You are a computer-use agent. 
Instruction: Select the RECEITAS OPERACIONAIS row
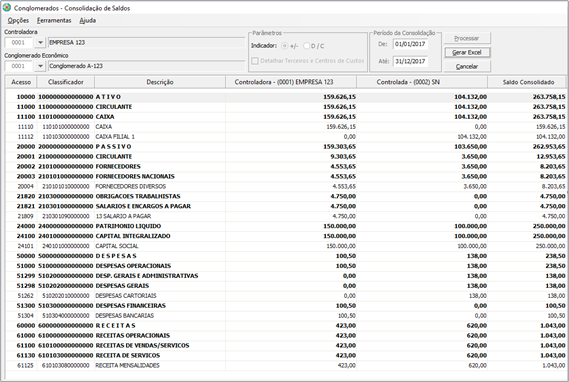[286, 335]
